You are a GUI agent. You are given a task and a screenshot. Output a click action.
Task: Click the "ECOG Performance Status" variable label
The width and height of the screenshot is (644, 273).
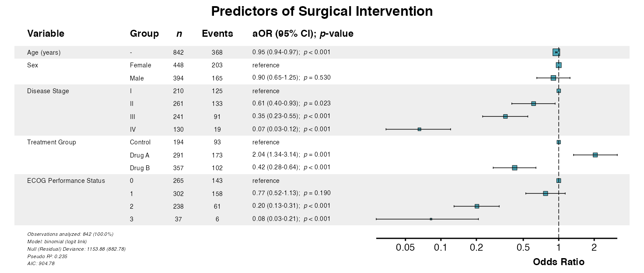(66, 181)
